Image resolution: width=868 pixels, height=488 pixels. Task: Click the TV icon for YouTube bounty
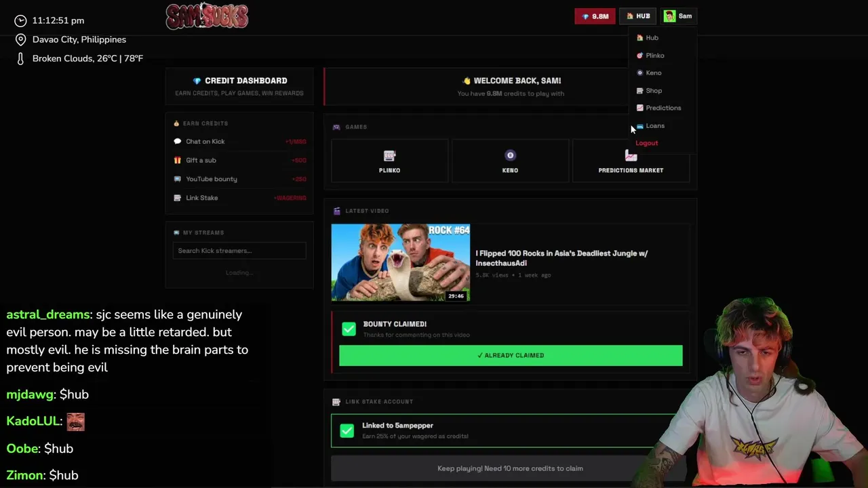click(178, 179)
